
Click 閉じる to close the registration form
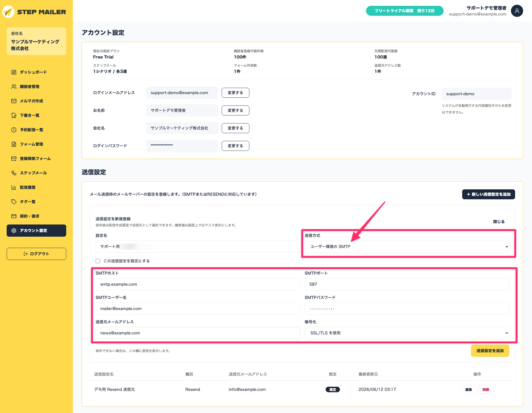pos(499,222)
